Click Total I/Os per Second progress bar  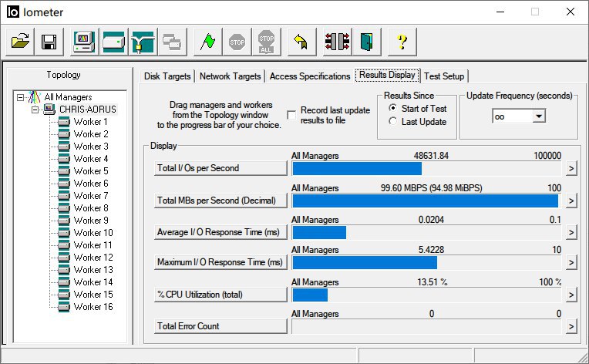(426, 169)
